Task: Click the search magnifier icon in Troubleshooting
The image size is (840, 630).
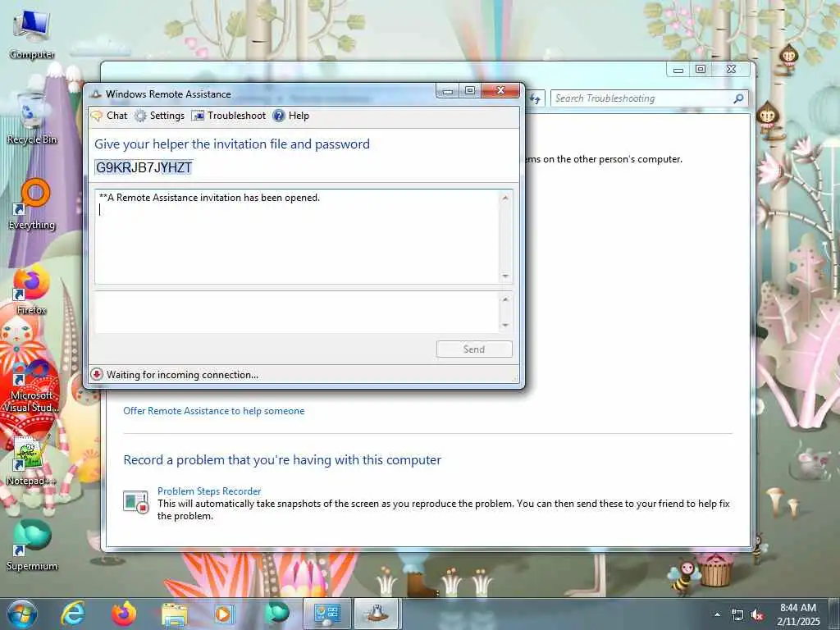Action: click(x=739, y=98)
